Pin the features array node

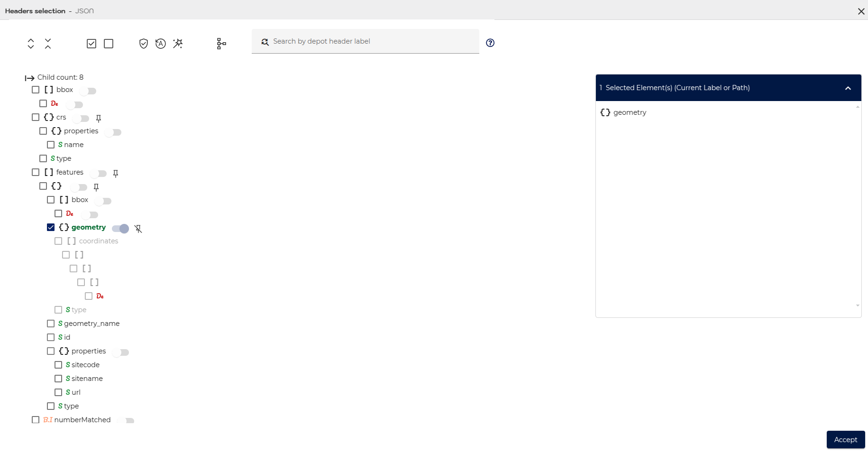[x=116, y=173]
